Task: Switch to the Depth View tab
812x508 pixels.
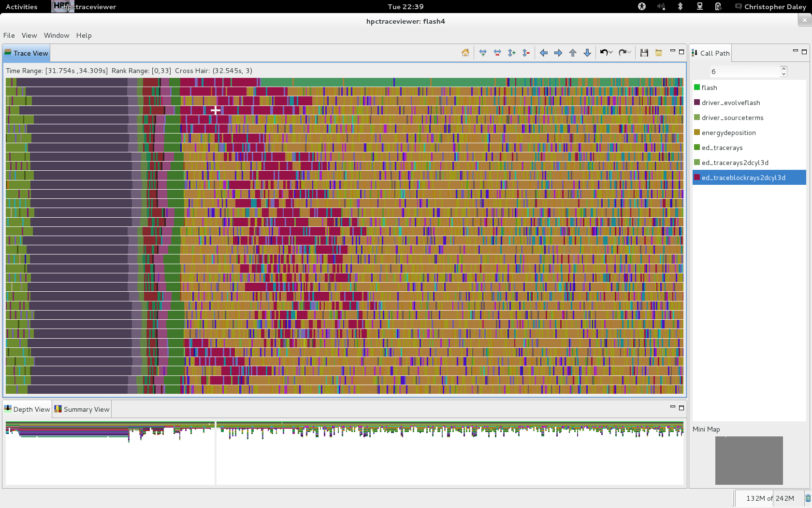Action: coord(28,409)
